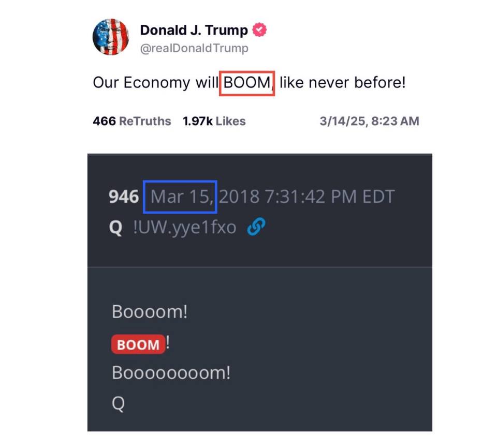Click the flag-painted profile avatar

[111, 37]
